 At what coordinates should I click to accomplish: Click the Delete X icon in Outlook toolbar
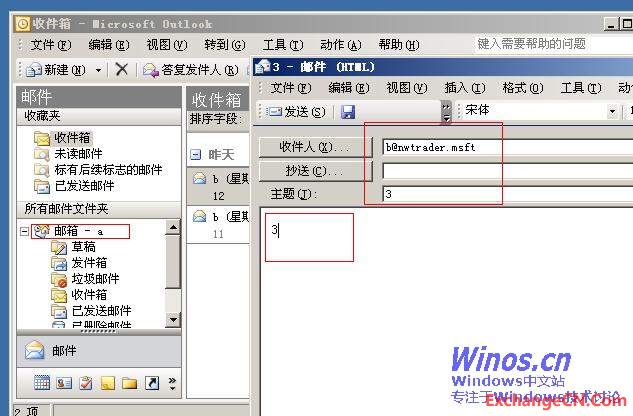[x=121, y=69]
